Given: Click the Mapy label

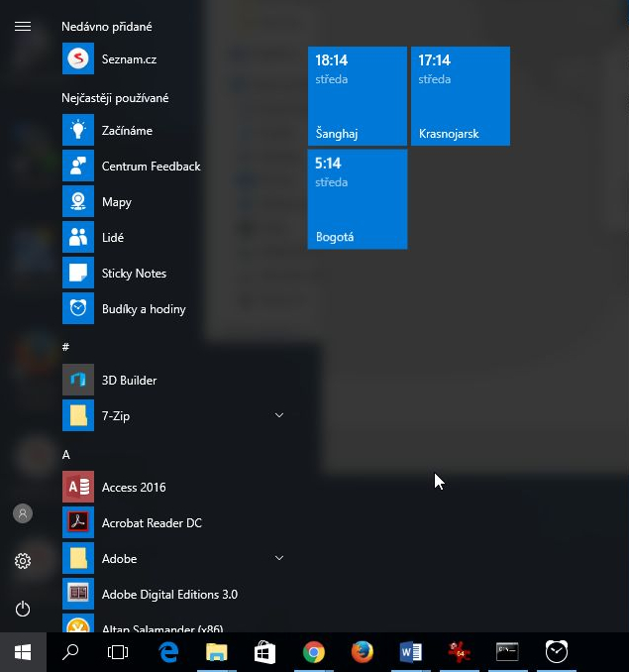Looking at the screenshot, I should pyautogui.click(x=117, y=202).
